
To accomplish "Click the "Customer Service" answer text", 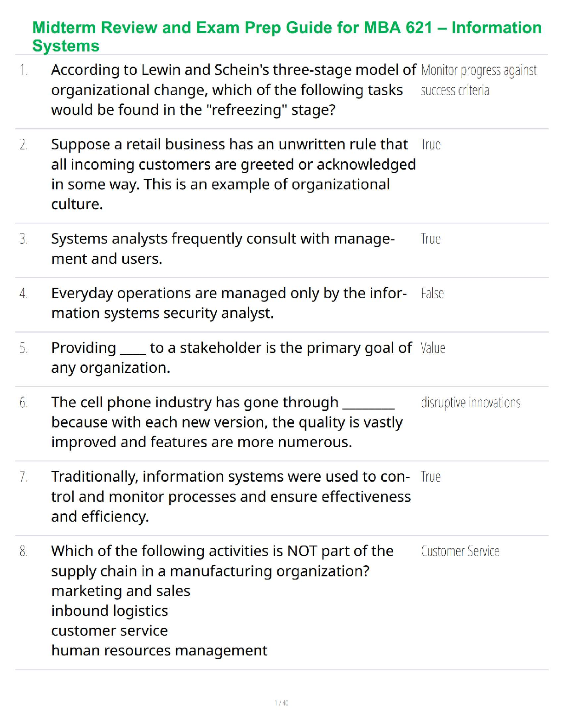I will click(x=460, y=551).
